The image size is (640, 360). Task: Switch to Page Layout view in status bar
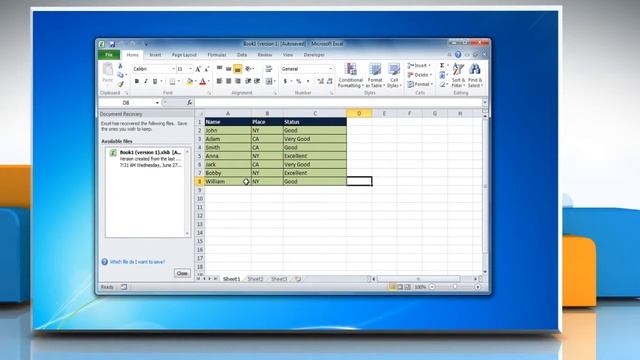click(400, 287)
